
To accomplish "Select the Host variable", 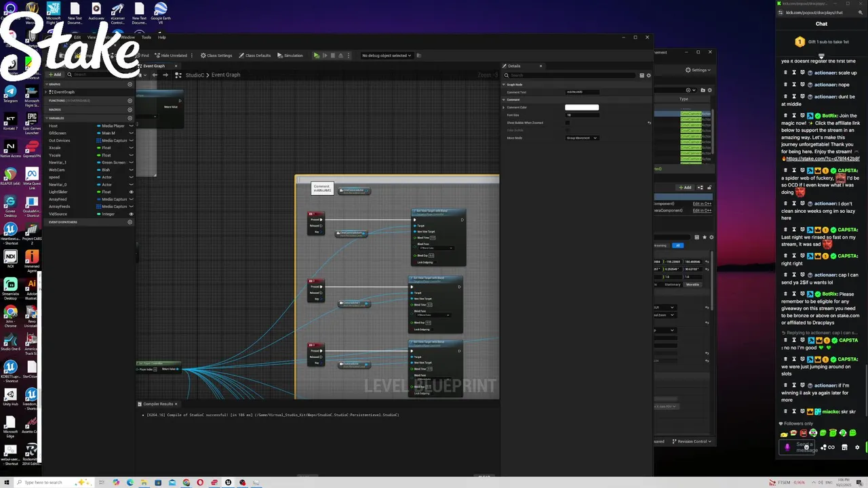I will [53, 126].
